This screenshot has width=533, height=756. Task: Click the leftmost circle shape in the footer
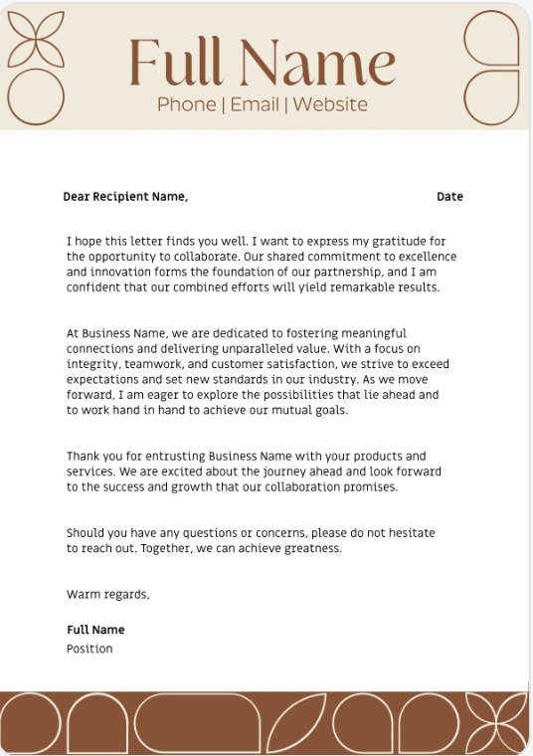31,723
